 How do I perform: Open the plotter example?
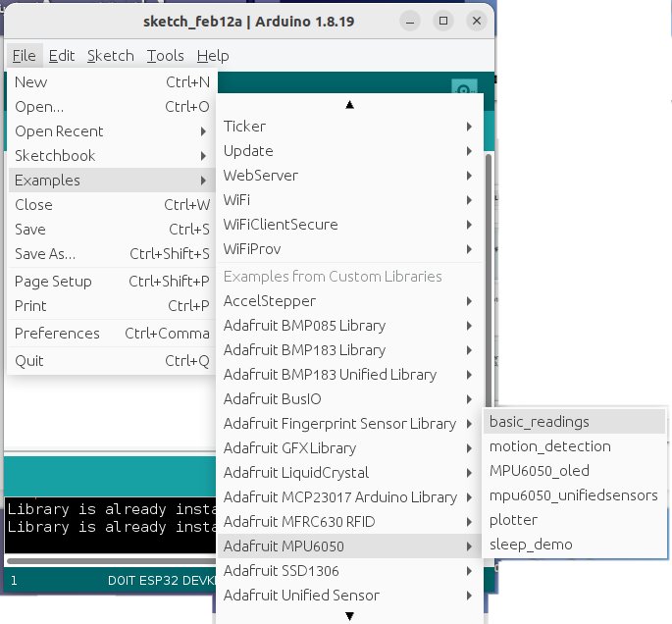[x=574, y=519]
